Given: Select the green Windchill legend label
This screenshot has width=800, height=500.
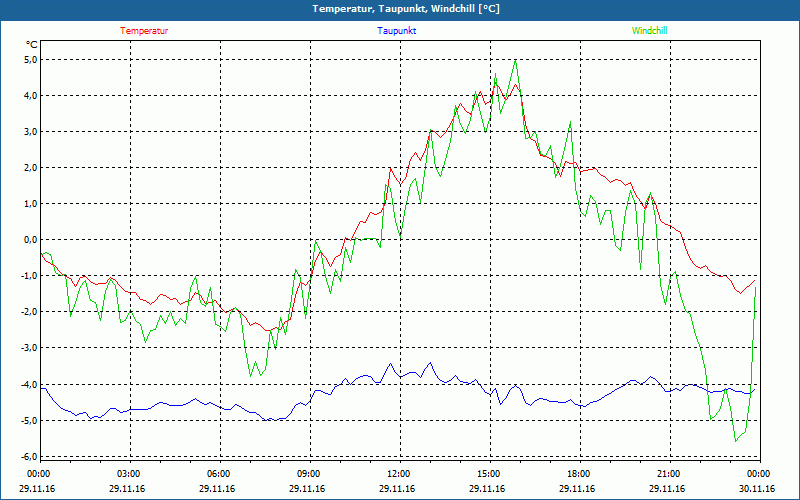Looking at the screenshot, I should point(649,31).
